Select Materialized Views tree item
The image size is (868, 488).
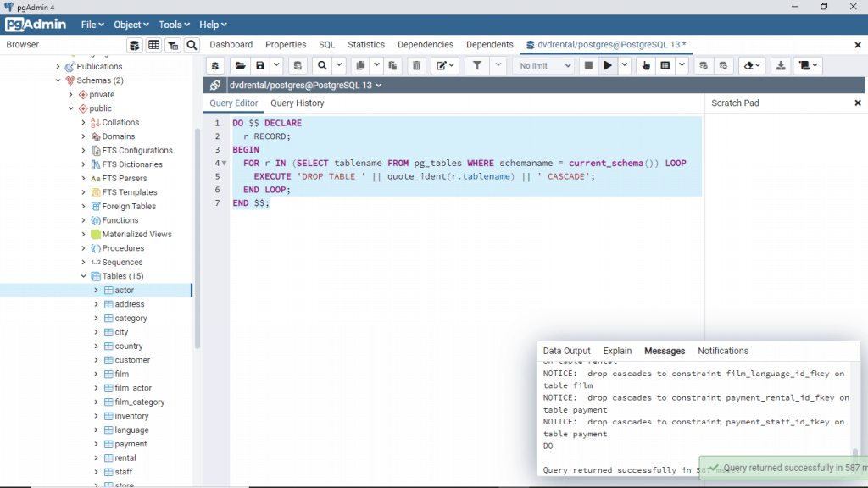(136, 235)
